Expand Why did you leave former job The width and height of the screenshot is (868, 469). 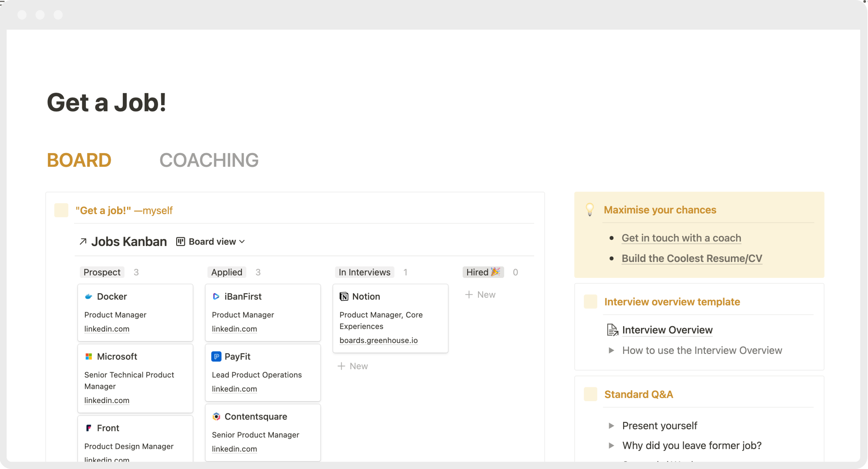click(611, 445)
